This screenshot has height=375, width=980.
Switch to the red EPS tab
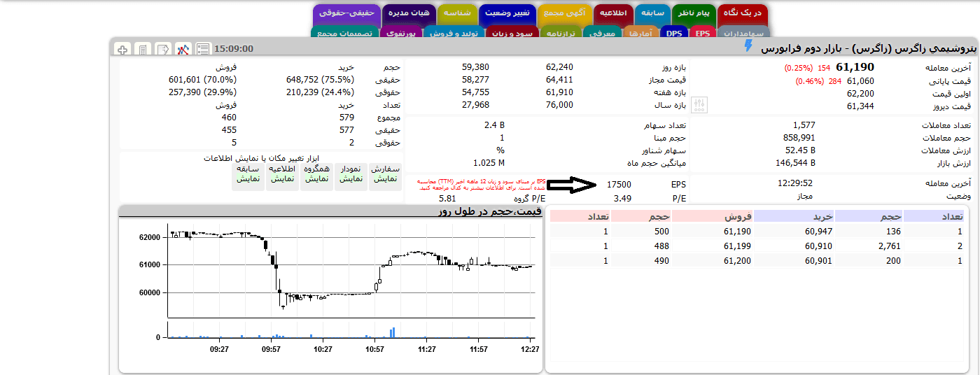pyautogui.click(x=702, y=33)
